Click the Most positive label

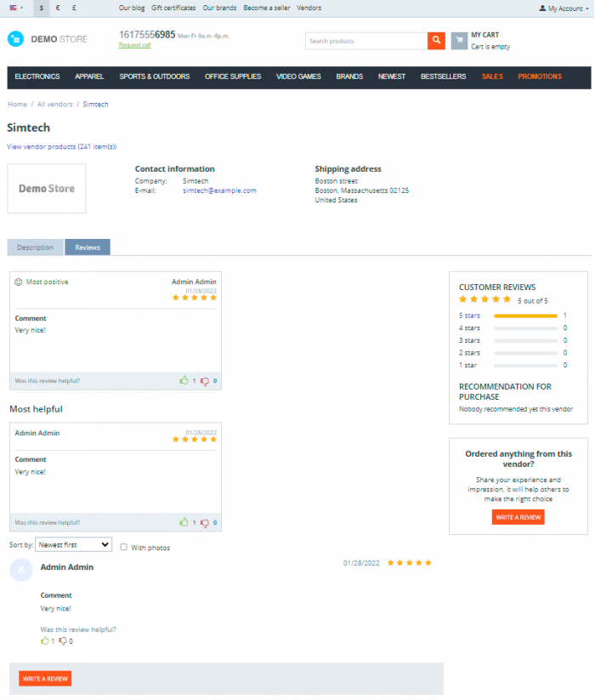[x=47, y=282]
